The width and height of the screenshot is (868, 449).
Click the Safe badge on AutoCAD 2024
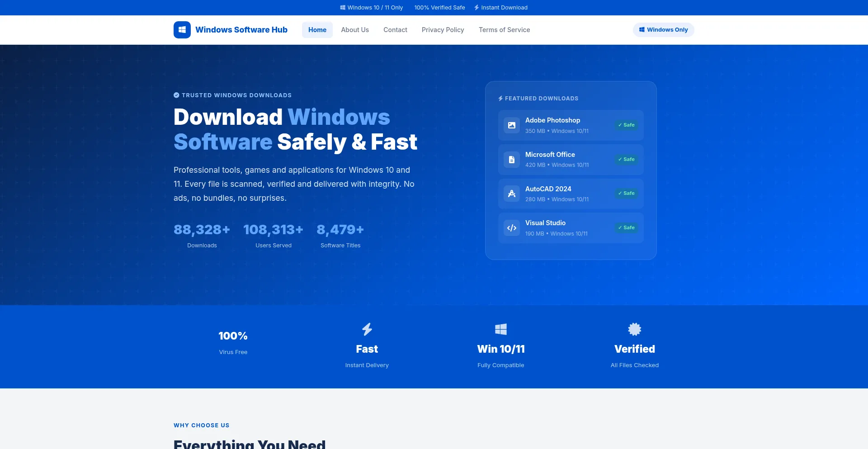(627, 193)
